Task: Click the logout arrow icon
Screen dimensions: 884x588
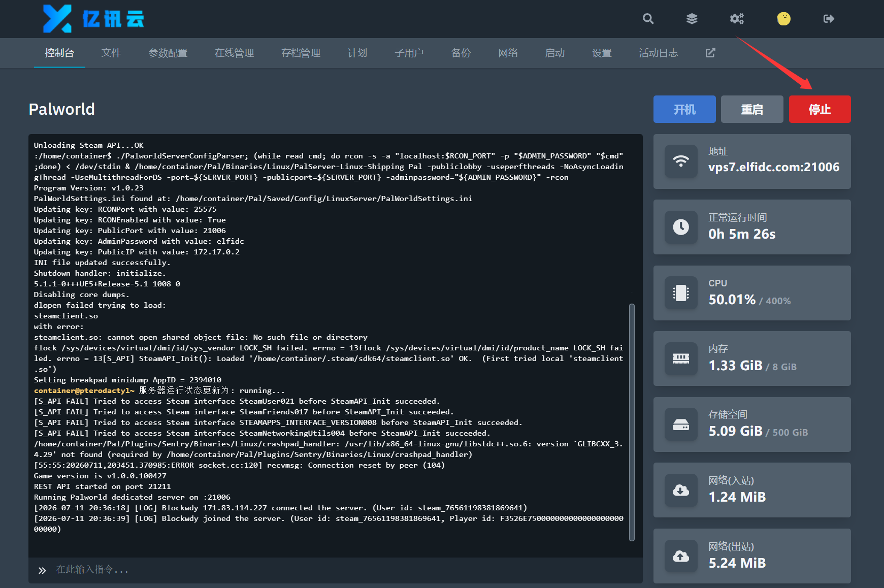Action: [x=829, y=19]
